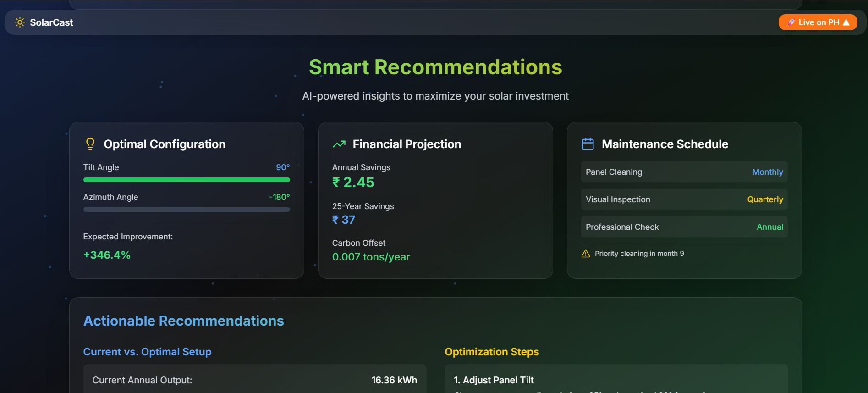Click the ₹ 2.45 annual savings value
Screen dimensions: 868x393
pos(353,182)
